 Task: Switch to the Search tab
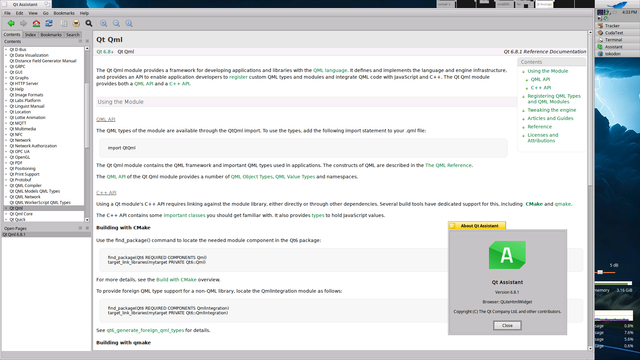(x=73, y=35)
